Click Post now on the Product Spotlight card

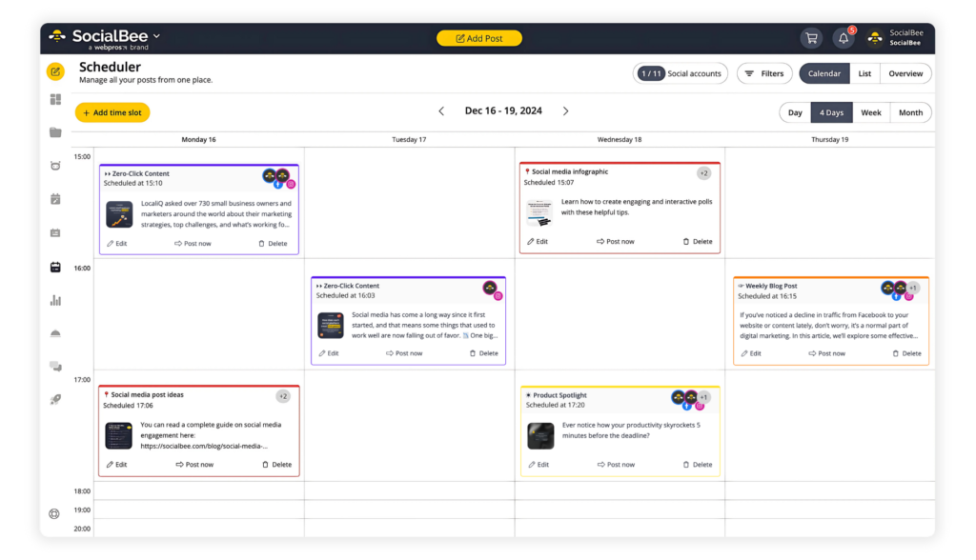pyautogui.click(x=616, y=464)
